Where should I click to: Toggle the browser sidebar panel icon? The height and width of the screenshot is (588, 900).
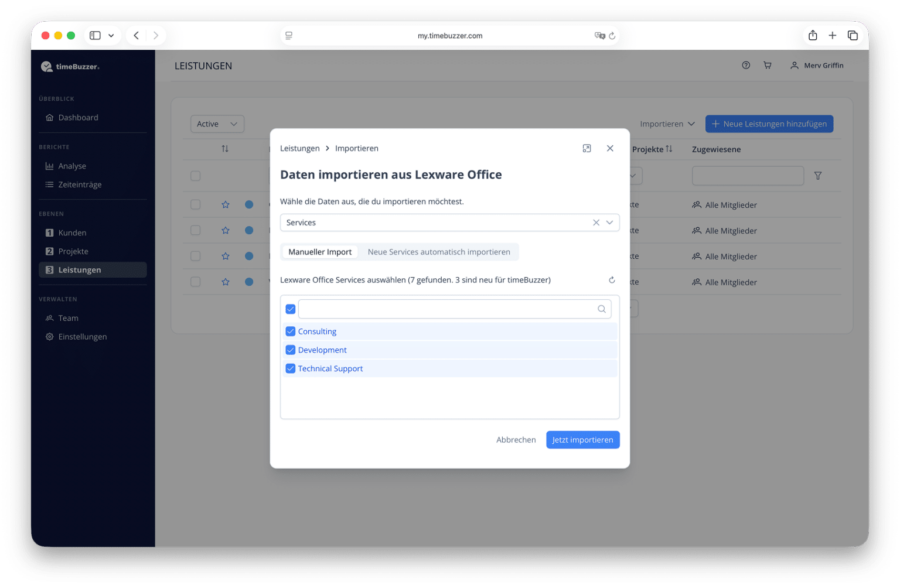95,36
